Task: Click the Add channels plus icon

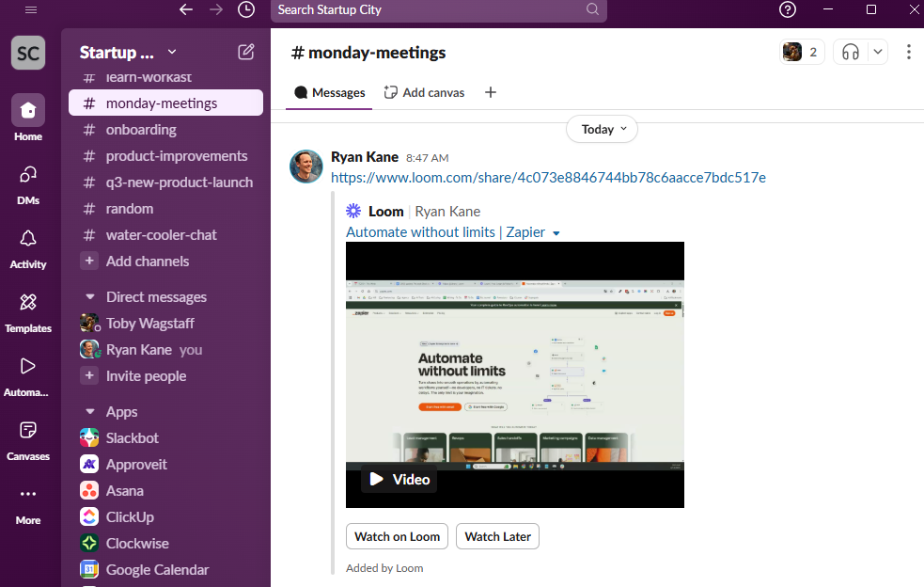Action: pyautogui.click(x=89, y=261)
